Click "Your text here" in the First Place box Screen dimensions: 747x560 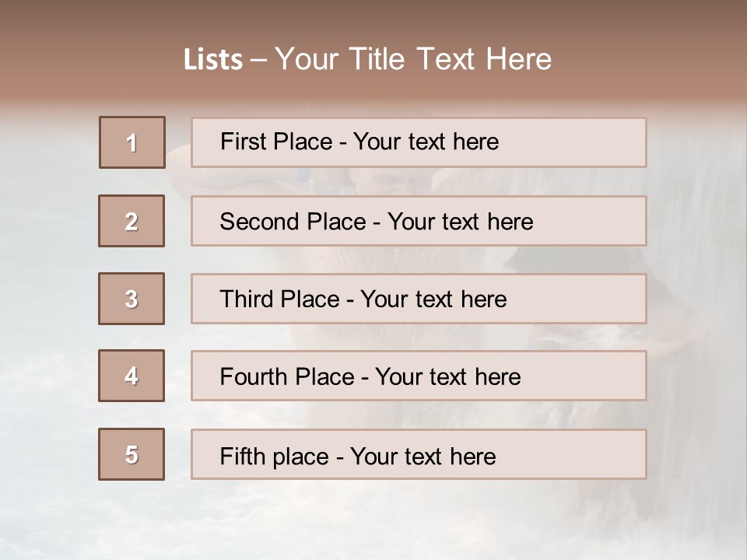(x=426, y=142)
